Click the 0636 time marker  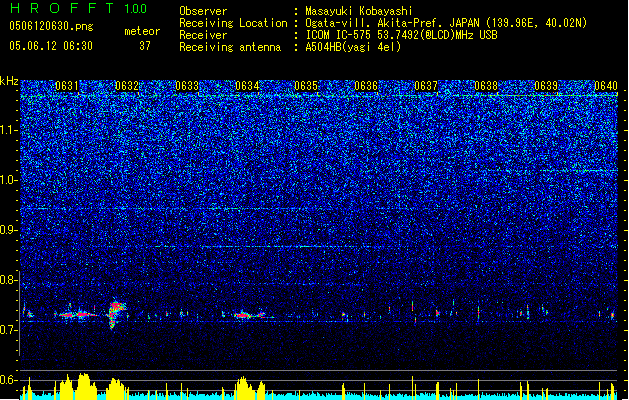[x=366, y=86]
